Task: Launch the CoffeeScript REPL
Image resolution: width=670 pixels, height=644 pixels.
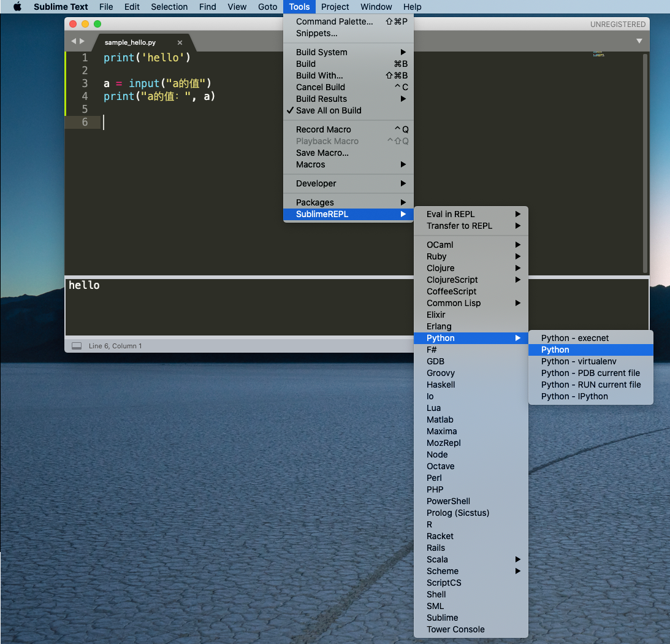Action: [471, 291]
